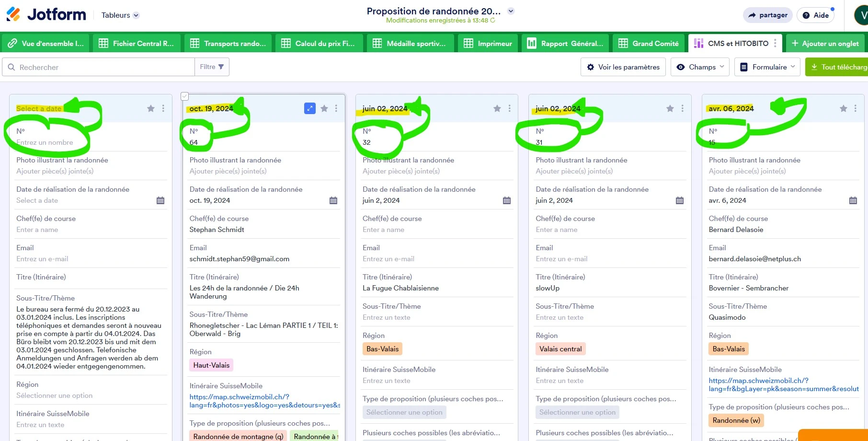Image resolution: width=868 pixels, height=441 pixels.
Task: Star the oct. 19, 2024 card
Action: point(324,108)
